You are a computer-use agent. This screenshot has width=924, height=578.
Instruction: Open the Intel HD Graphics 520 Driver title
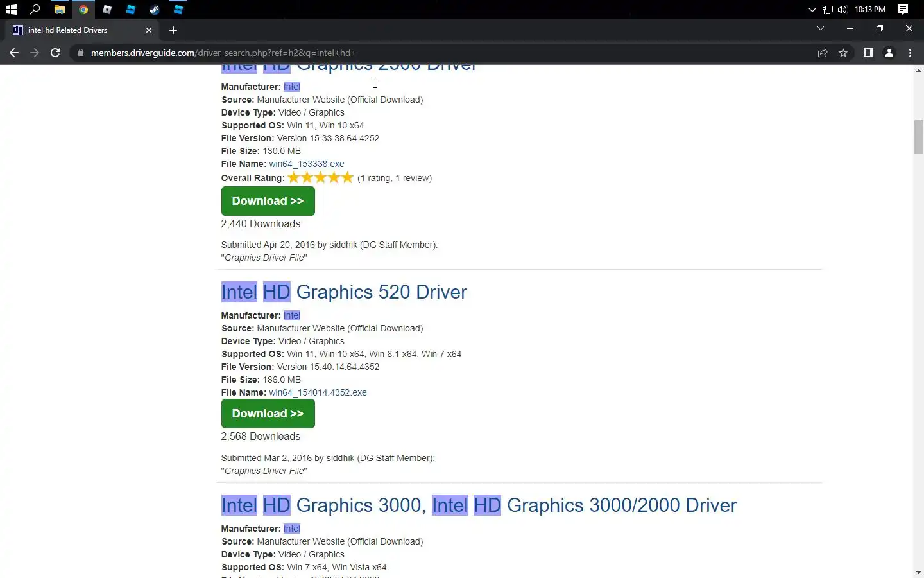point(344,292)
